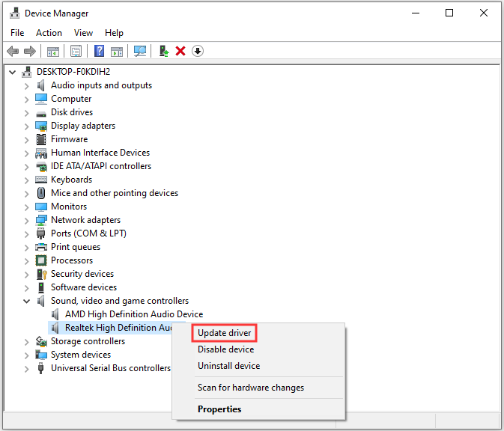The height and width of the screenshot is (431, 504).
Task: Click the Disk drives icon
Action: click(41, 114)
